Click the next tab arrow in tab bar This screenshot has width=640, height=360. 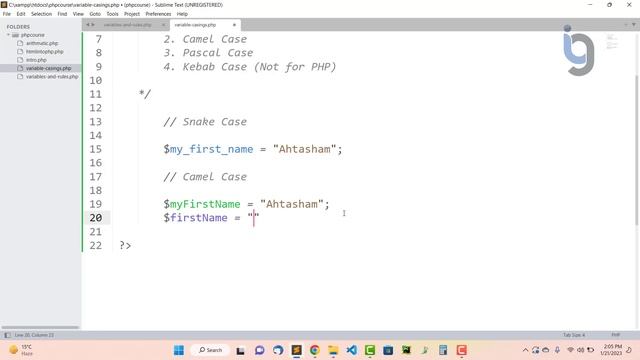pyautogui.click(x=93, y=25)
